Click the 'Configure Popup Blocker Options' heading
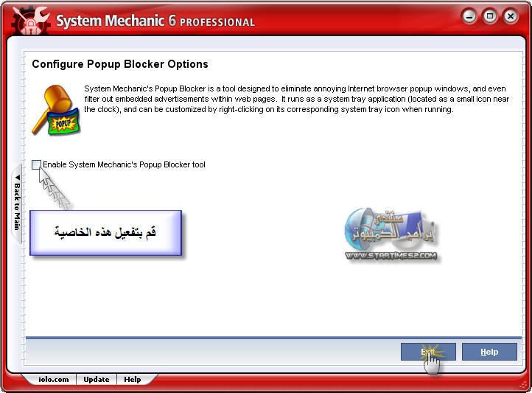 pyautogui.click(x=120, y=64)
